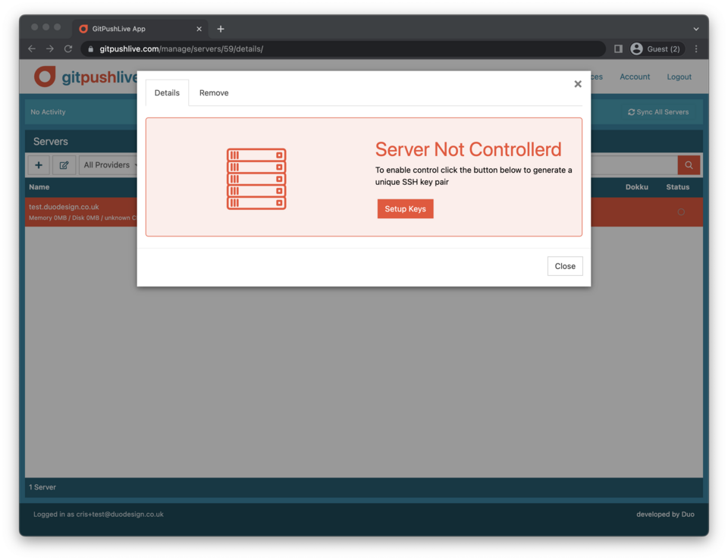This screenshot has height=560, width=728.
Task: Click the Dokku column header
Action: click(x=636, y=187)
